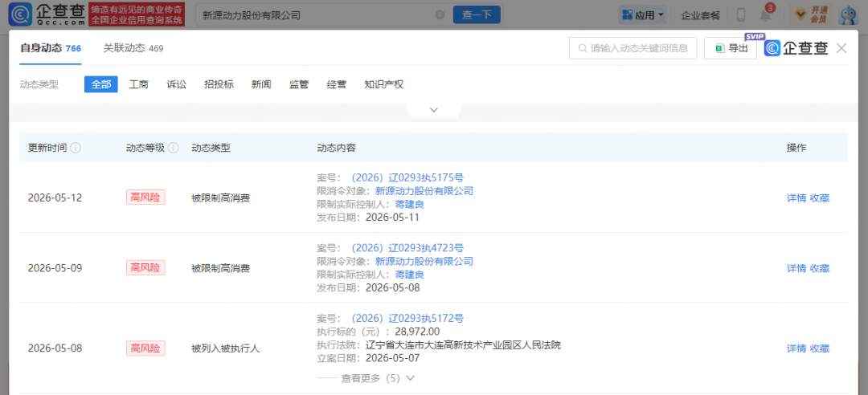The image size is (868, 395).
Task: Click the 动态类型 column header
Action: pos(211,148)
